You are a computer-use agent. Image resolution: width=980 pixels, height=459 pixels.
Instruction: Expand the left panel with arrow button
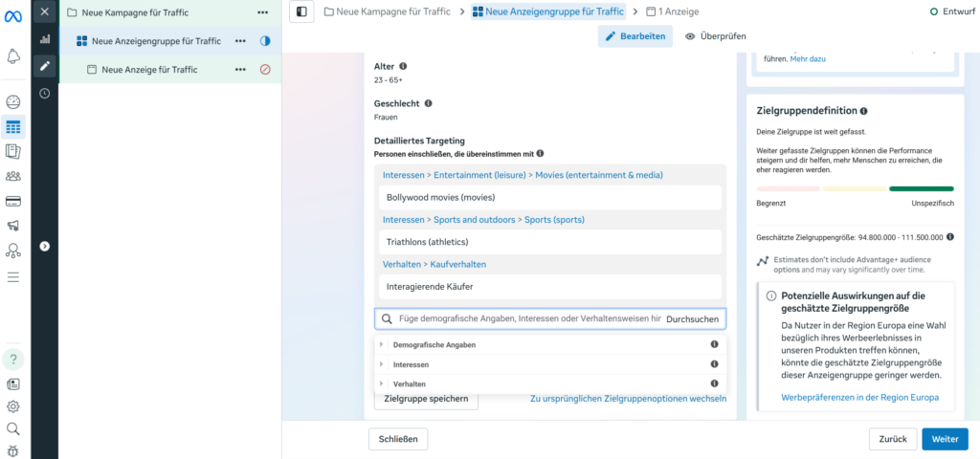(x=44, y=246)
